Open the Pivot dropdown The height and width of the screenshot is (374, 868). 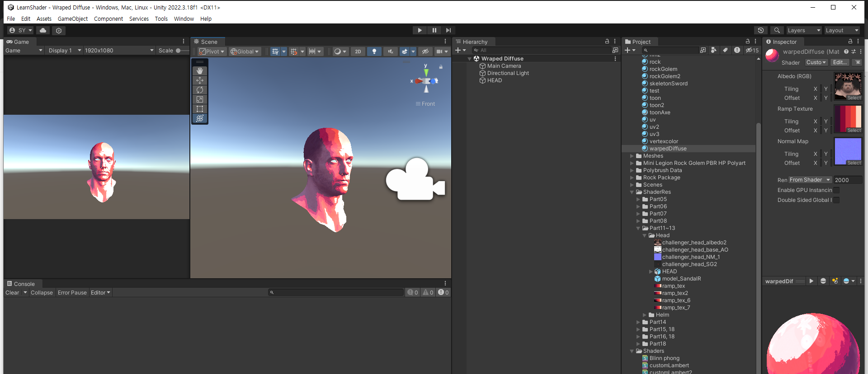click(212, 51)
